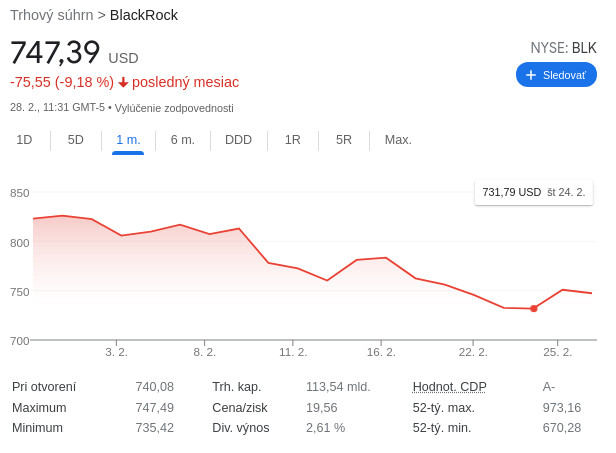Select the 1D time range tab

24,140
